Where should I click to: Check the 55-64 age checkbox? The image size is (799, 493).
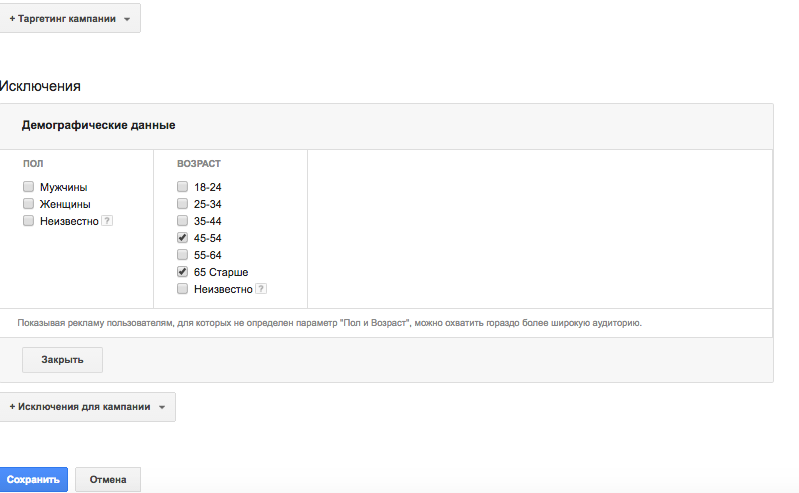[182, 254]
